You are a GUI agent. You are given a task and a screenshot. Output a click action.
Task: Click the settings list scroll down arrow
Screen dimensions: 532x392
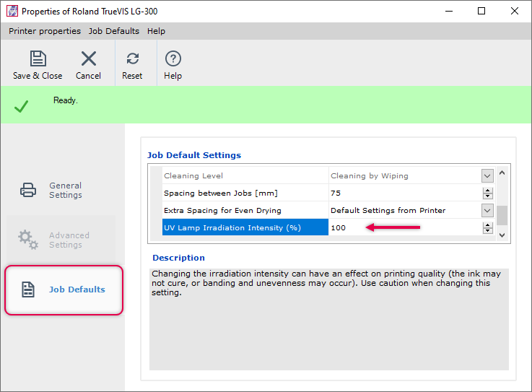(x=502, y=235)
